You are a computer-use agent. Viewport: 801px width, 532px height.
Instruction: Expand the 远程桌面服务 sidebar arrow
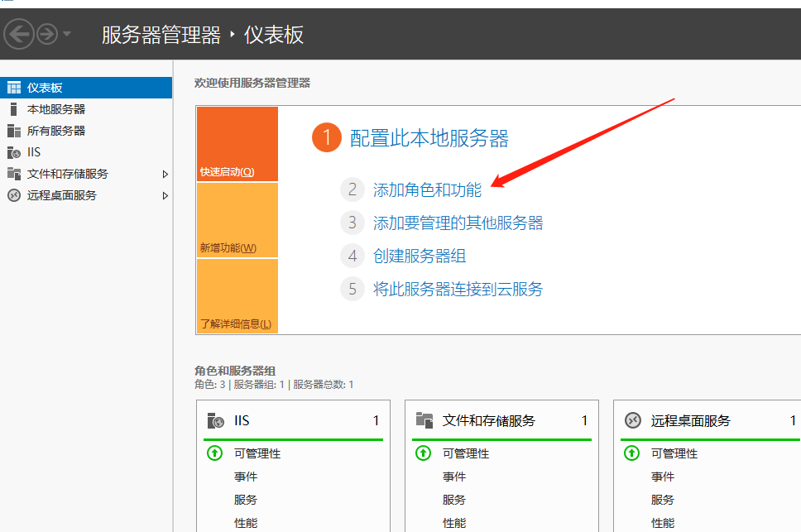[165, 195]
